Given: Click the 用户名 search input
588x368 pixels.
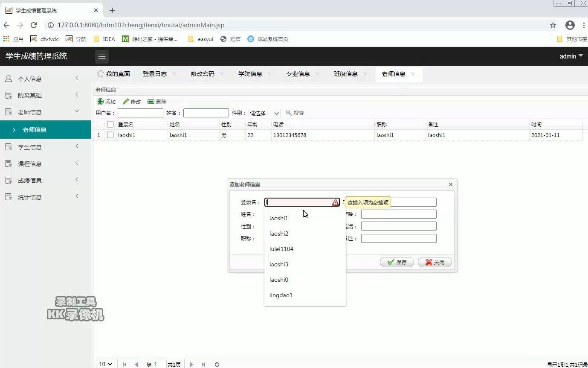Looking at the screenshot, I should point(140,113).
